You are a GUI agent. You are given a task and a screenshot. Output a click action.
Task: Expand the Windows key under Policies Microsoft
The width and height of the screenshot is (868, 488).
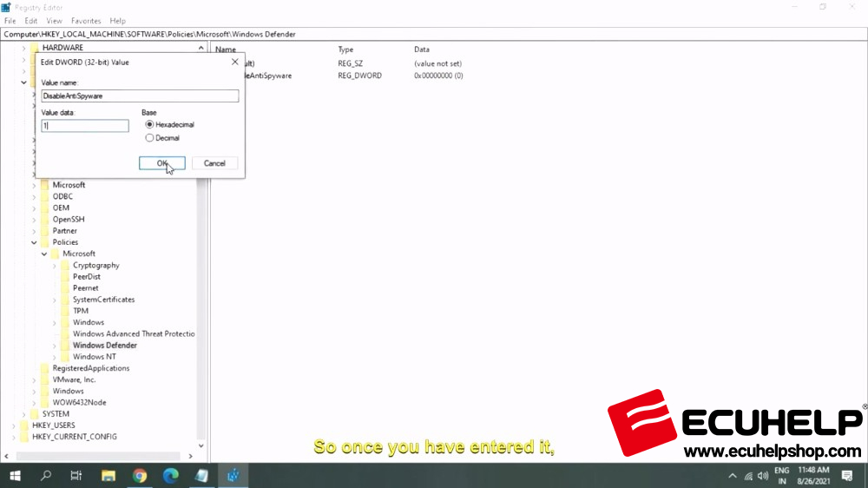click(x=54, y=322)
